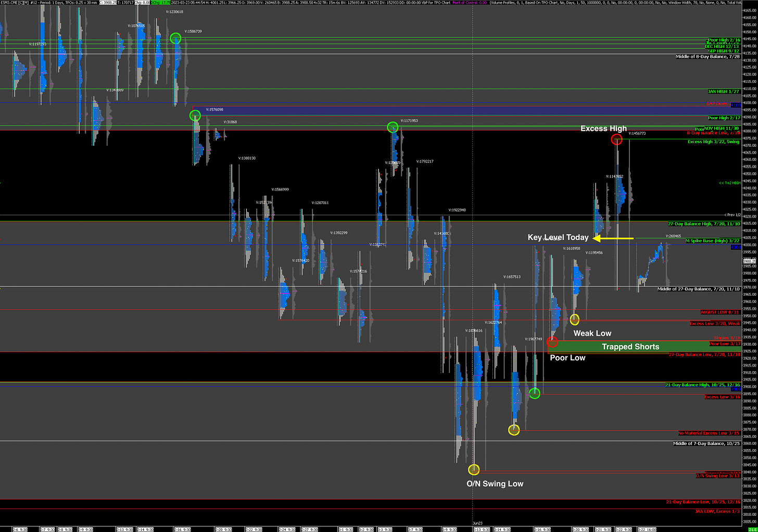Click the '3-13 9:30' time axis label
This screenshot has height=532, width=758.
(481, 529)
